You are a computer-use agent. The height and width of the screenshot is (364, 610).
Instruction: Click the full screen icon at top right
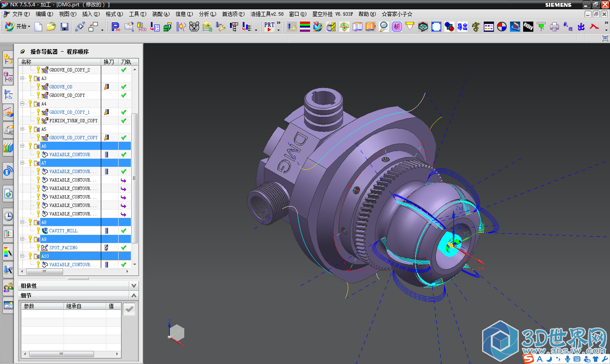point(605,39)
